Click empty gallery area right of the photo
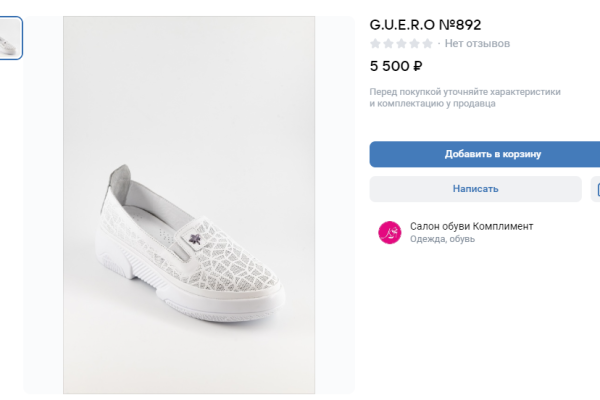Viewport: 600px width, 400px height. 335,250
